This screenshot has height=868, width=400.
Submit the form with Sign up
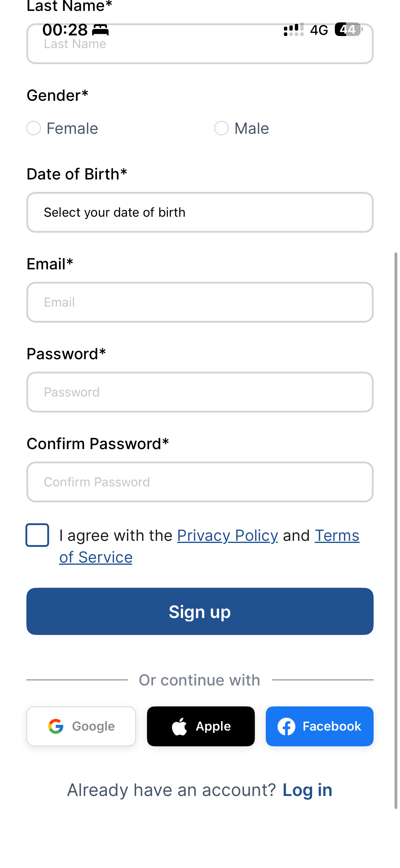(x=200, y=611)
